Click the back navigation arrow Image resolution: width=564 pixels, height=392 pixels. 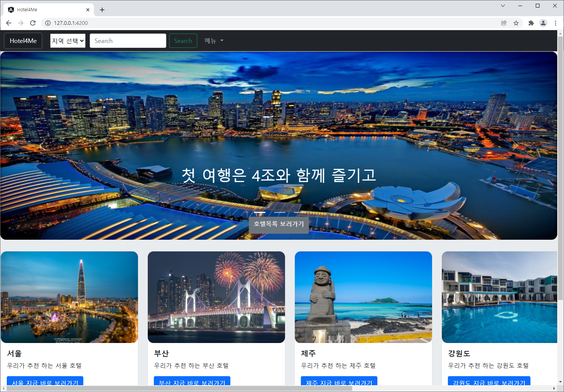(x=8, y=23)
